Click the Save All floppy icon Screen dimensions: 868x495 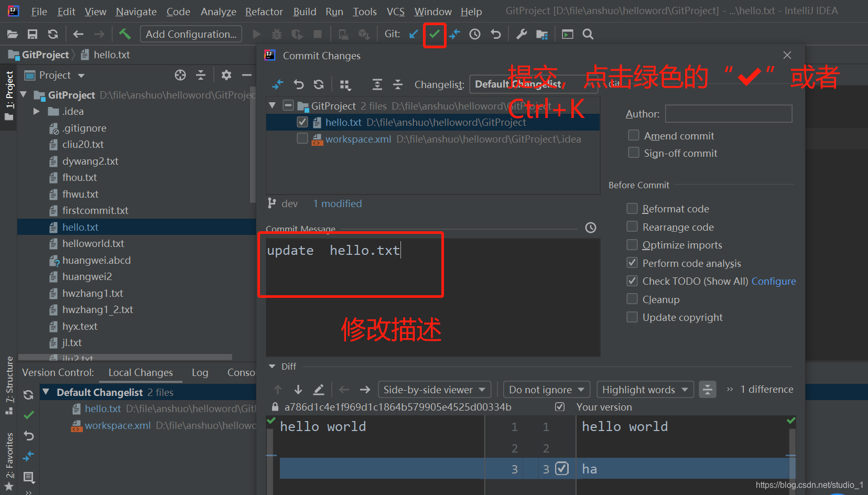click(32, 34)
